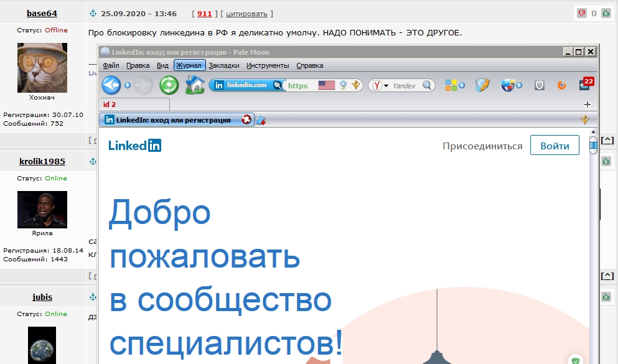Open post number 911 link

(x=205, y=14)
